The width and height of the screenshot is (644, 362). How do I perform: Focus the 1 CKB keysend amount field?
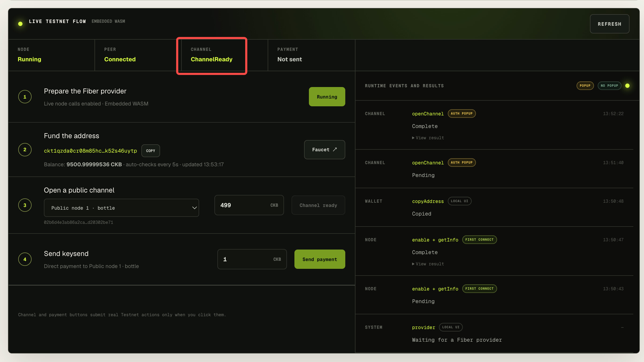click(x=252, y=259)
